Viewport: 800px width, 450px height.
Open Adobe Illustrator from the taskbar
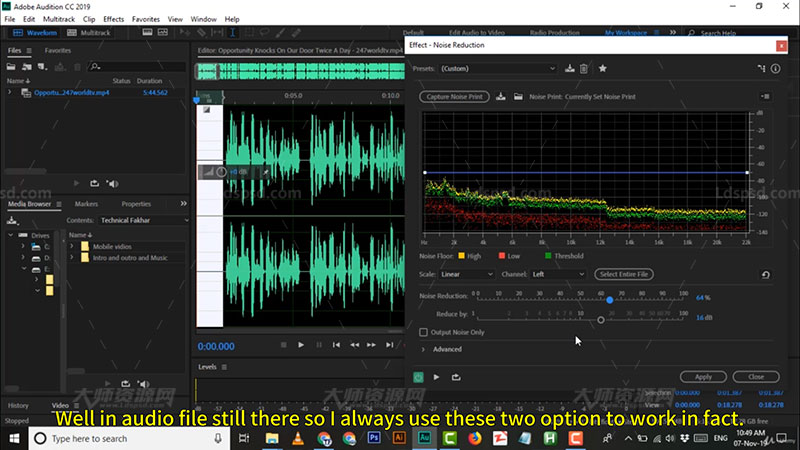point(399,438)
